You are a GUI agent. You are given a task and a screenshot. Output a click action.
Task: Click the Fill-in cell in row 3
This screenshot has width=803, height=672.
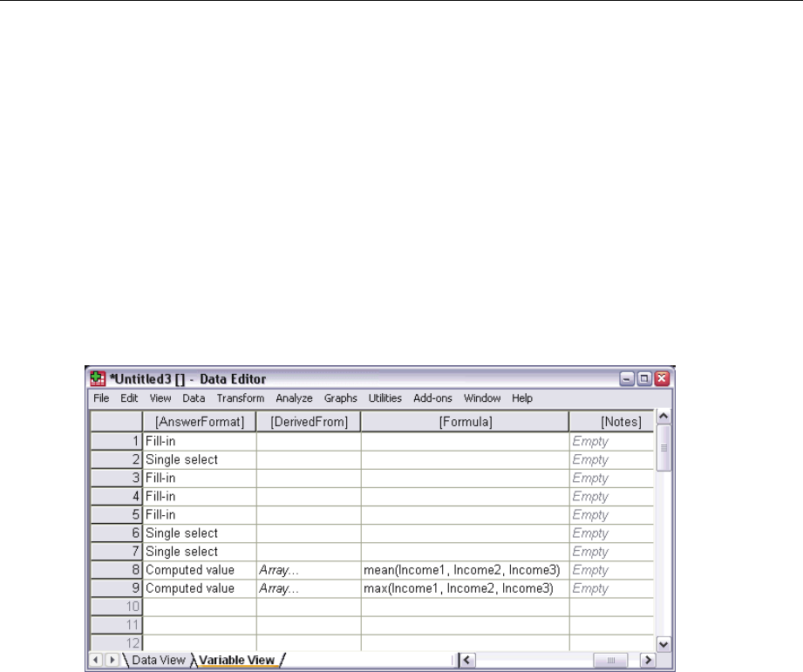200,478
